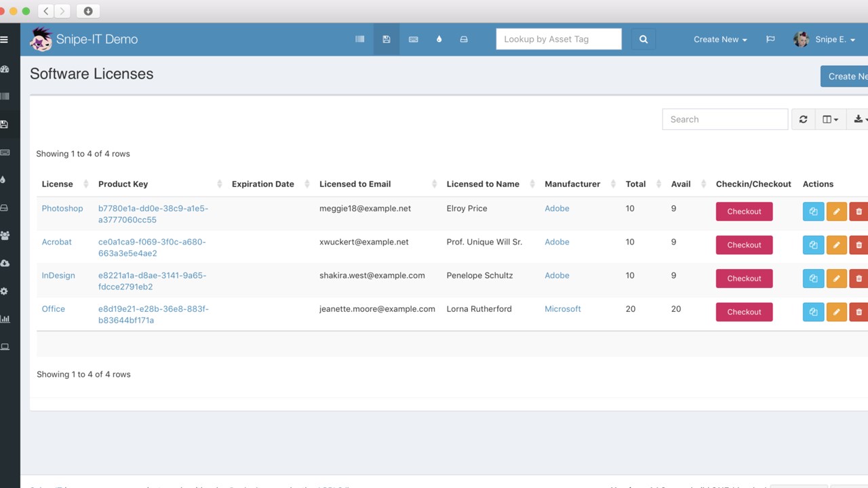
Task: Delete the Photoshop license
Action: [859, 211]
